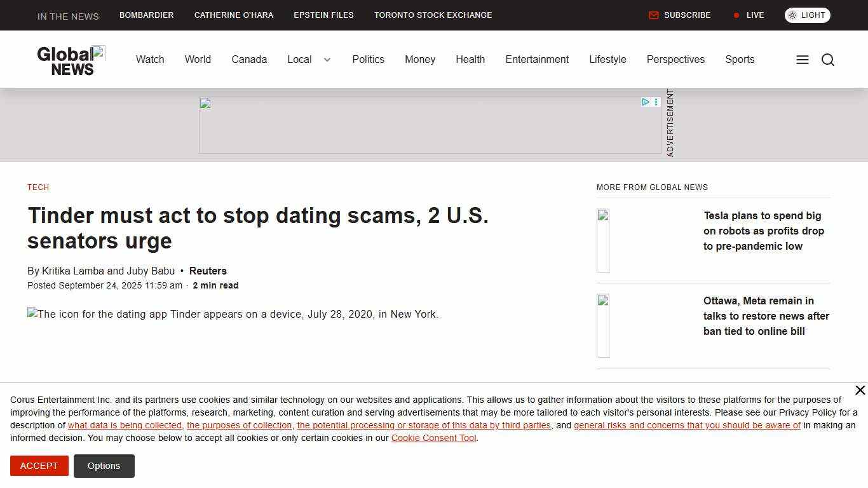868x488 pixels.
Task: Open the TECH category page
Action: (x=38, y=187)
